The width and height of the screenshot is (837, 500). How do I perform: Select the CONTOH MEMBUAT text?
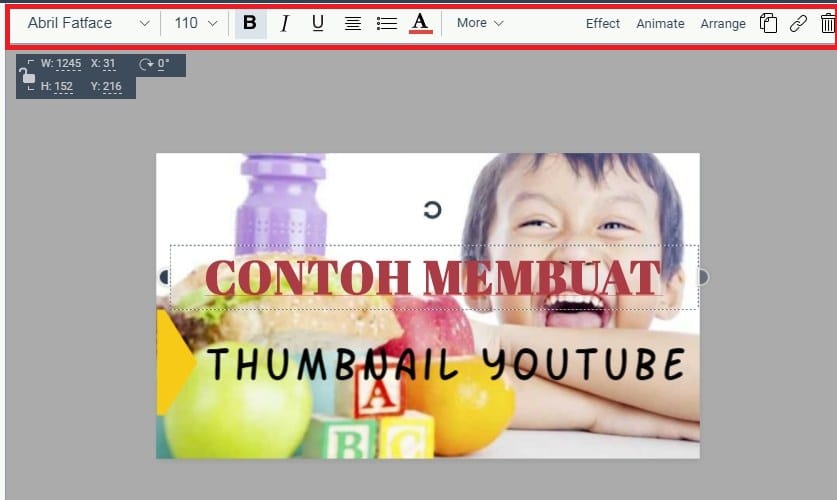click(x=433, y=277)
